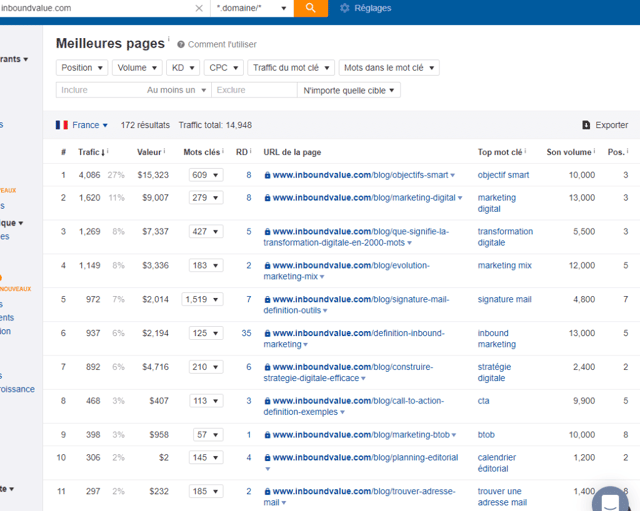Viewport: 640px width, 511px height.
Task: Click the RD value 35 for definition-inbound-marketing
Action: [x=246, y=333]
